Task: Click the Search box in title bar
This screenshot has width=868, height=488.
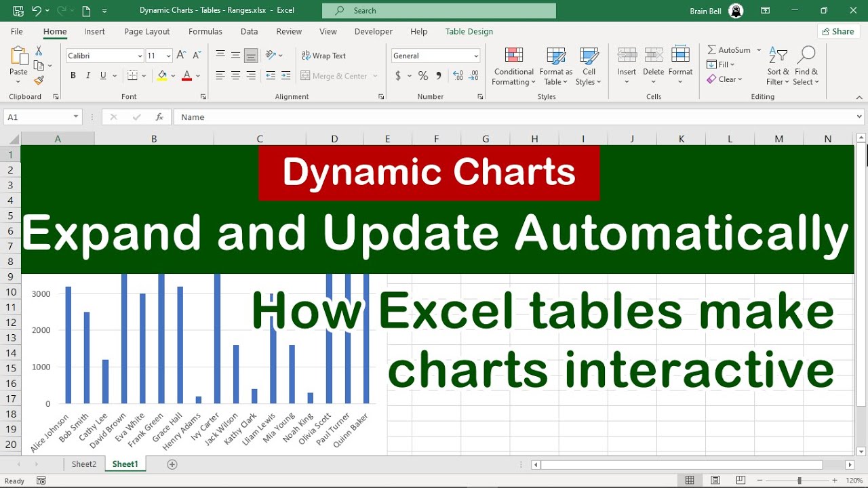Action: tap(439, 11)
